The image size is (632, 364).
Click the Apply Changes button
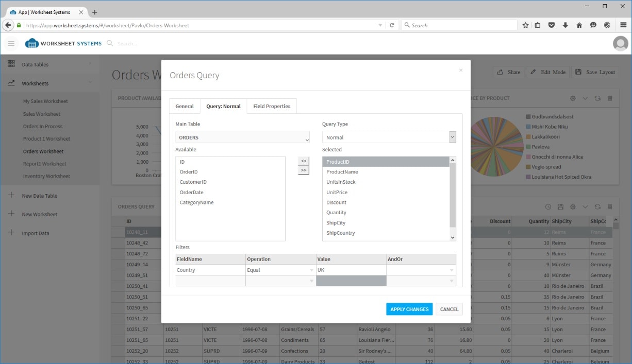click(x=409, y=309)
